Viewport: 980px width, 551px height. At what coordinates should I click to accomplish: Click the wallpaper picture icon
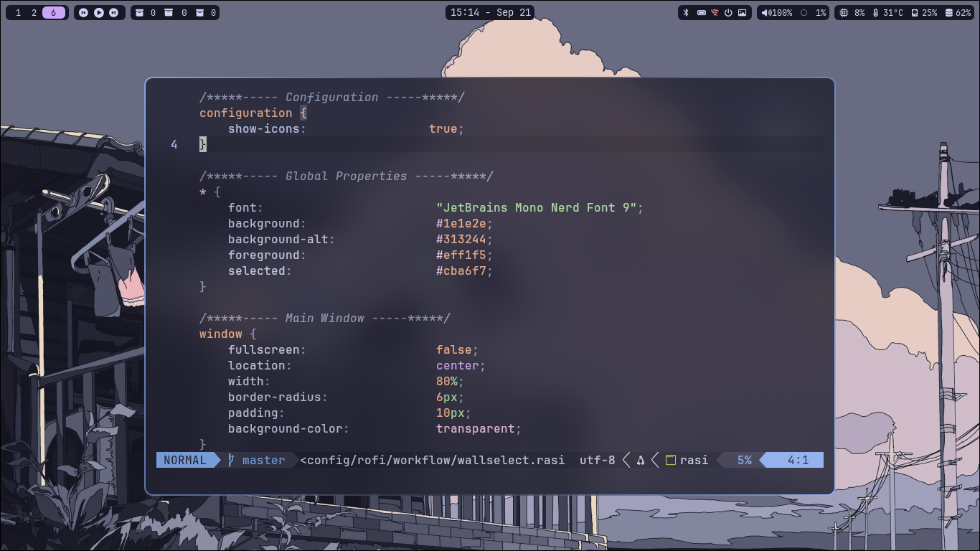point(742,13)
